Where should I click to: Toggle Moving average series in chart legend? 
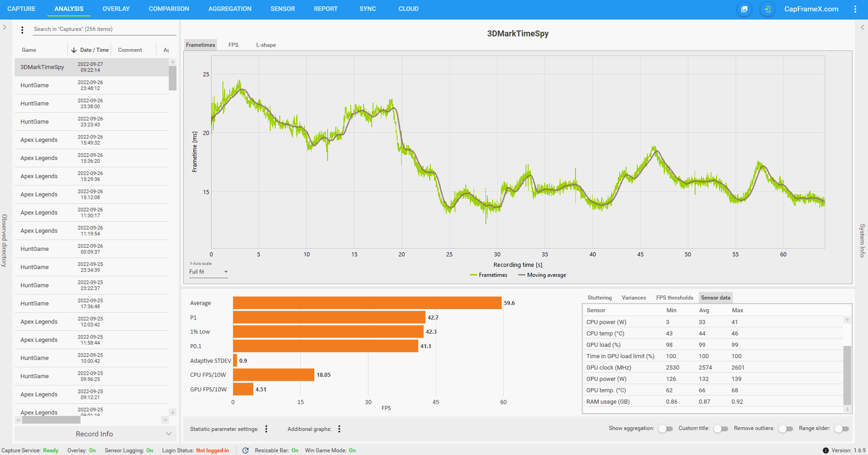pyautogui.click(x=542, y=275)
